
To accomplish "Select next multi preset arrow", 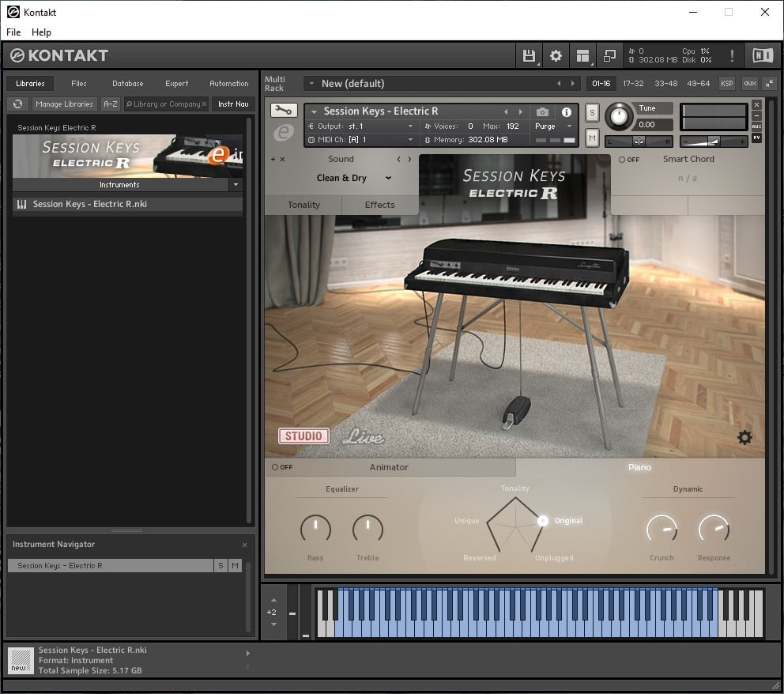I will (573, 84).
